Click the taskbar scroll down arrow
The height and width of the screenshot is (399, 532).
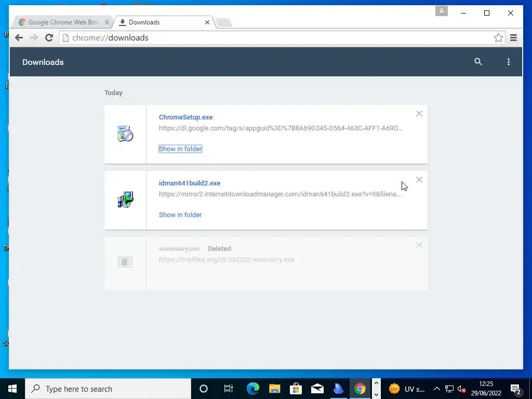(376, 394)
